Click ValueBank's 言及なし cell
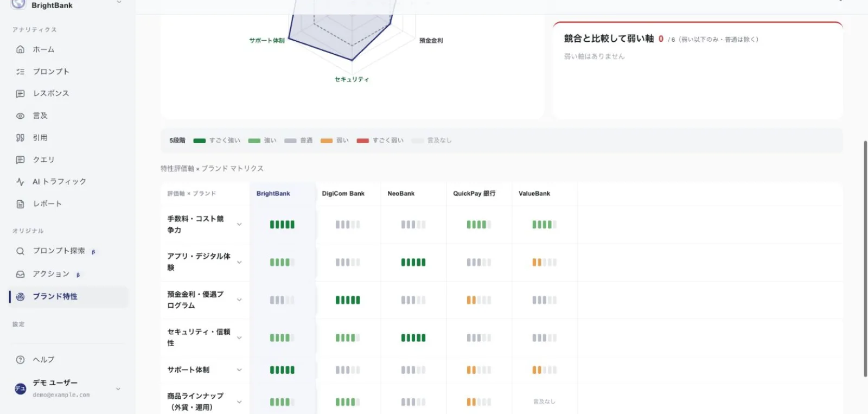 pyautogui.click(x=545, y=402)
